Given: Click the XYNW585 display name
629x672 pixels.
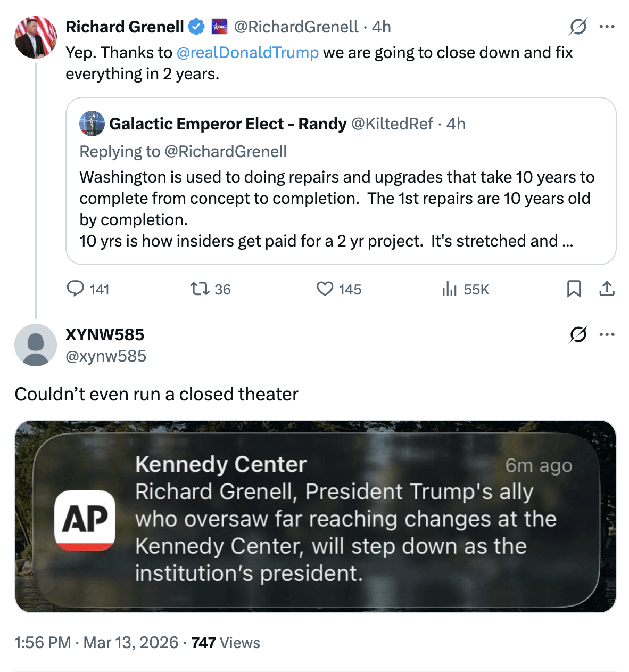Looking at the screenshot, I should click(105, 334).
